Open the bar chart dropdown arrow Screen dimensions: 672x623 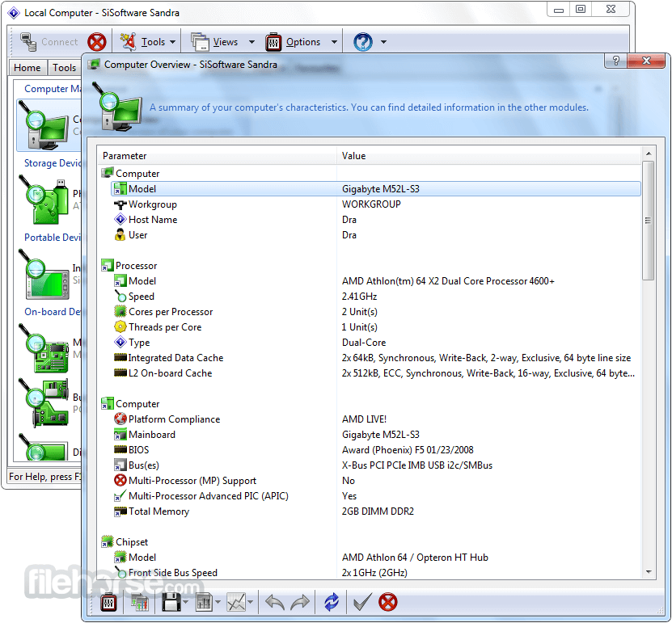coord(218,603)
